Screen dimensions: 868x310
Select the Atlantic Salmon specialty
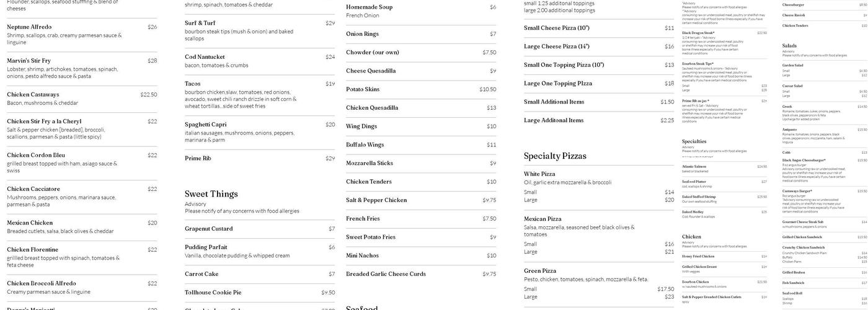(694, 166)
